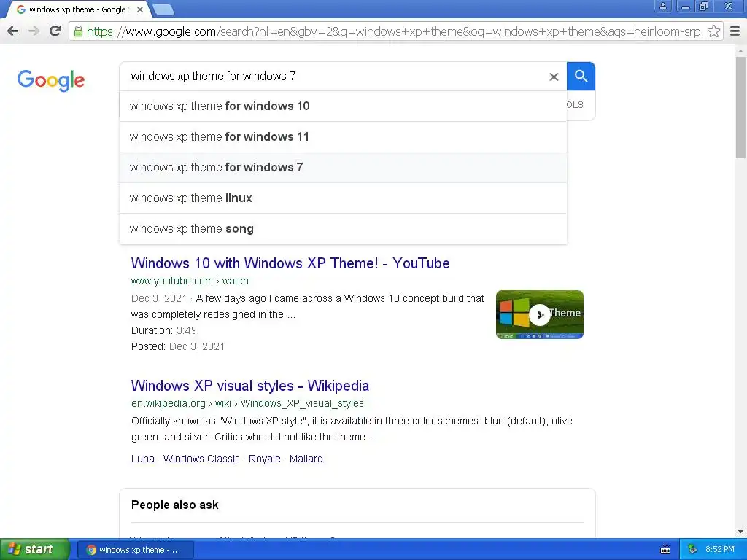Click the Chrome user profile icon
Viewport: 747px width, 560px height.
point(662,6)
